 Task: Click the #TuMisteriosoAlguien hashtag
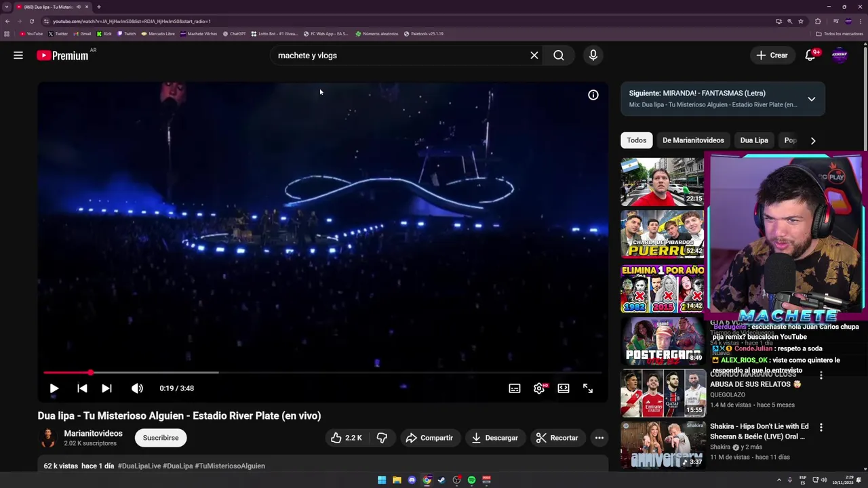point(230,466)
